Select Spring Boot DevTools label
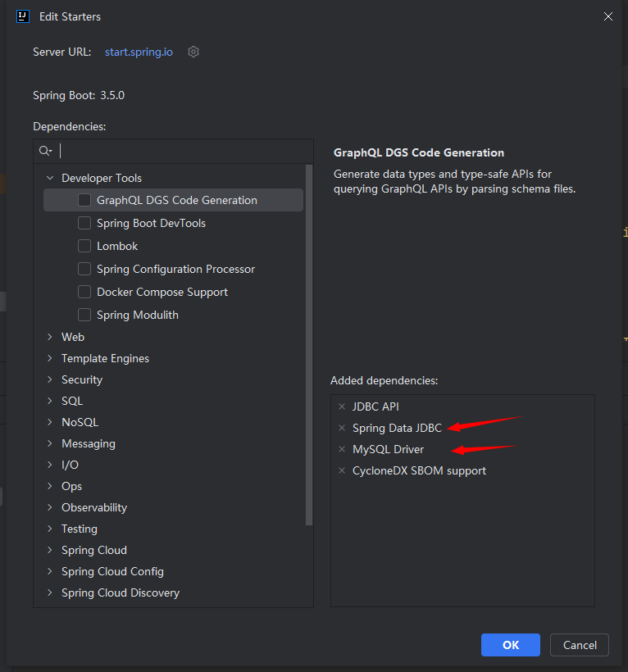This screenshot has height=672, width=628. point(151,223)
